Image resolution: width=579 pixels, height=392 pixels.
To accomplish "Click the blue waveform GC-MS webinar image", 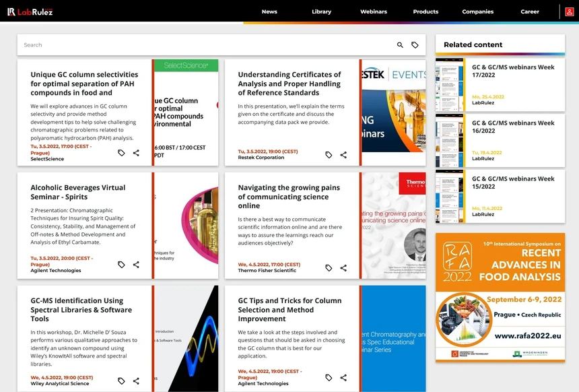I will click(186, 338).
